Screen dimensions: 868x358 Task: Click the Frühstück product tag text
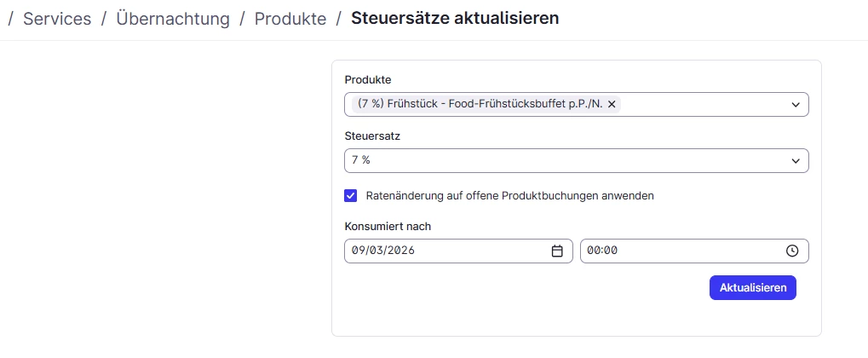tap(480, 104)
